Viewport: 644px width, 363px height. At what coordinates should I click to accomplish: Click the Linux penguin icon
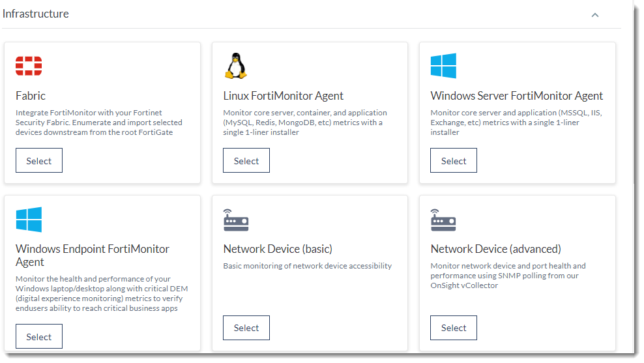(x=235, y=66)
